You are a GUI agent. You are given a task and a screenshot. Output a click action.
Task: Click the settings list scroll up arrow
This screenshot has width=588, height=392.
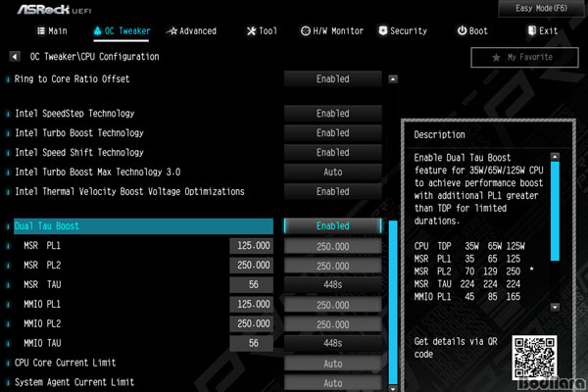(x=393, y=79)
